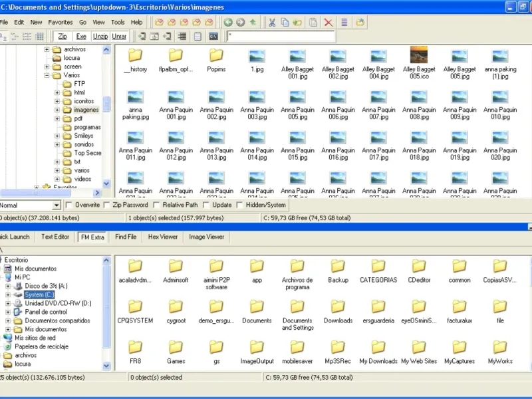Expand the Panel de control tree node
The image size is (532, 399).
(8, 312)
